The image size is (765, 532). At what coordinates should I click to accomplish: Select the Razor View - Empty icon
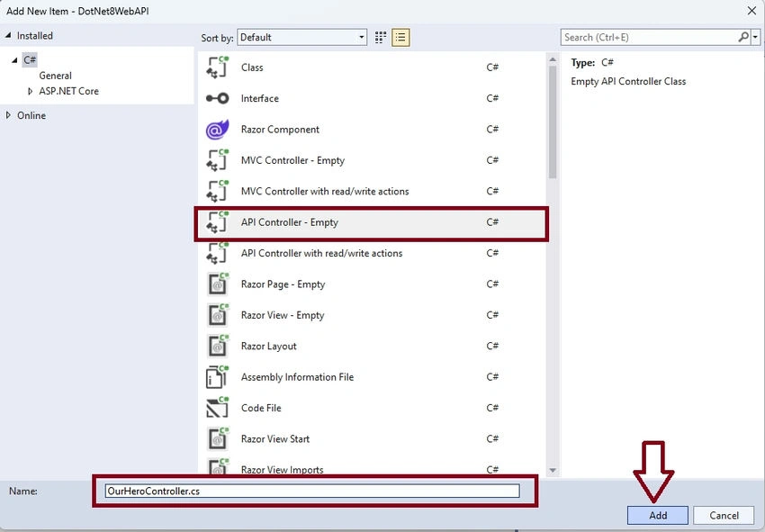[x=217, y=315]
